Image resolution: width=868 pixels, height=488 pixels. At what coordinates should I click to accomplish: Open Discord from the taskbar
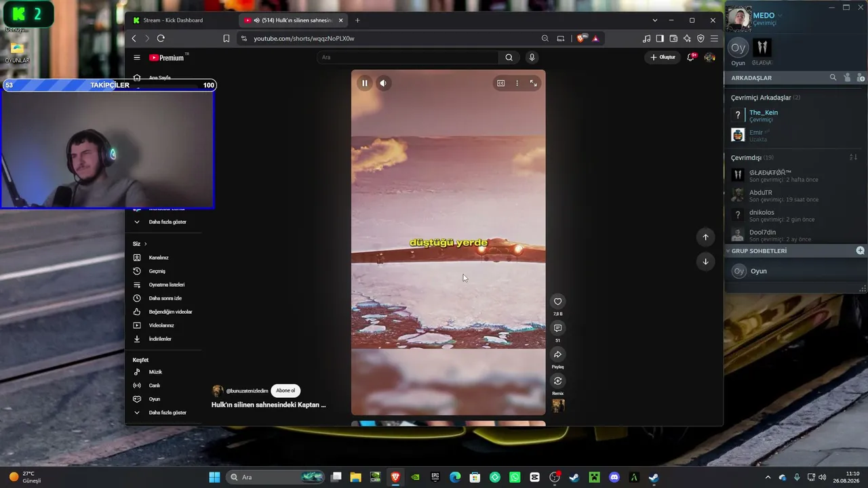pos(614,477)
